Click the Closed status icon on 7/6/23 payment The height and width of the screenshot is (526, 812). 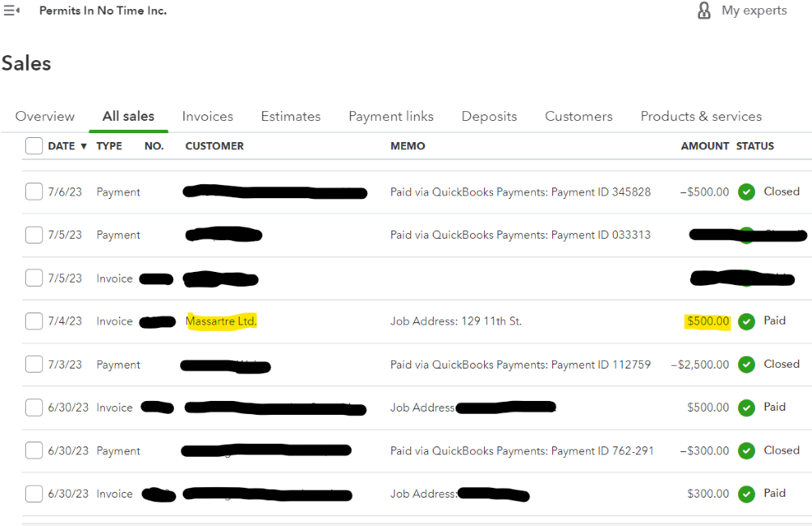746,192
